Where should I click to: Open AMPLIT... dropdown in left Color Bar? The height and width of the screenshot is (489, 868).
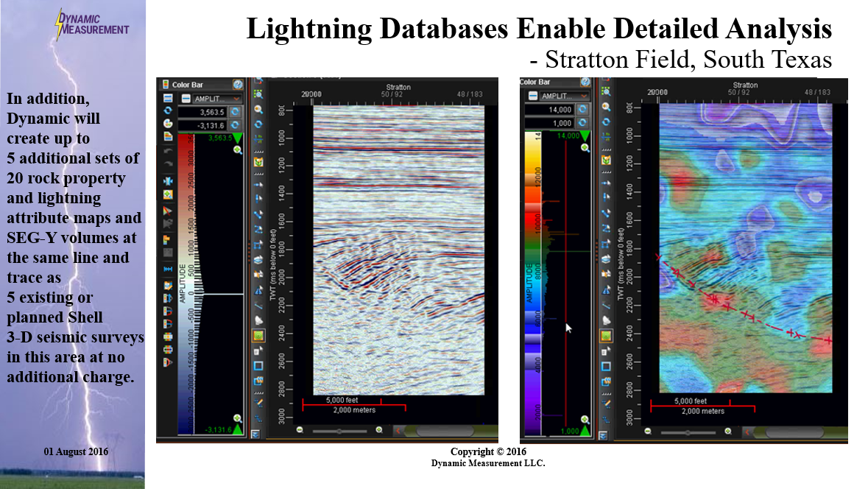tap(217, 99)
